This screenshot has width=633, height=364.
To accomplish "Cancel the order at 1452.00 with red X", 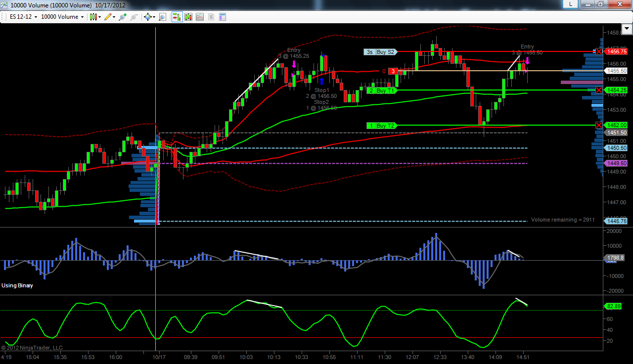I will pyautogui.click(x=599, y=125).
